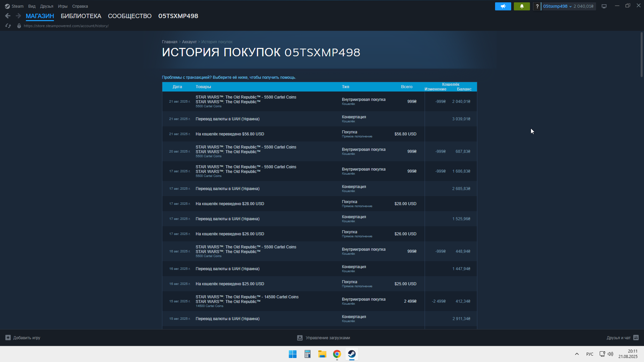Image resolution: width=644 pixels, height=362 pixels.
Task: Click the wallet balance 2 040,01₴ in header
Action: [x=584, y=6]
